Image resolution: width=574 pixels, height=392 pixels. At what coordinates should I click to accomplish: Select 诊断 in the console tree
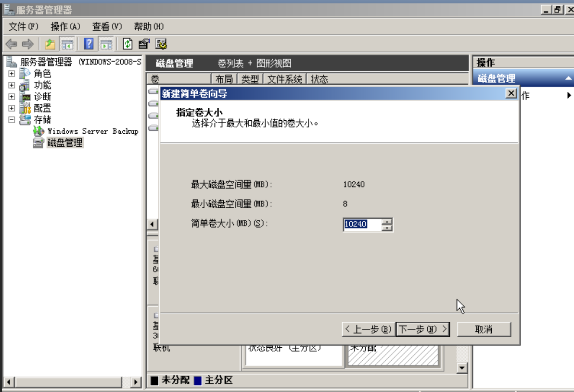[x=42, y=97]
